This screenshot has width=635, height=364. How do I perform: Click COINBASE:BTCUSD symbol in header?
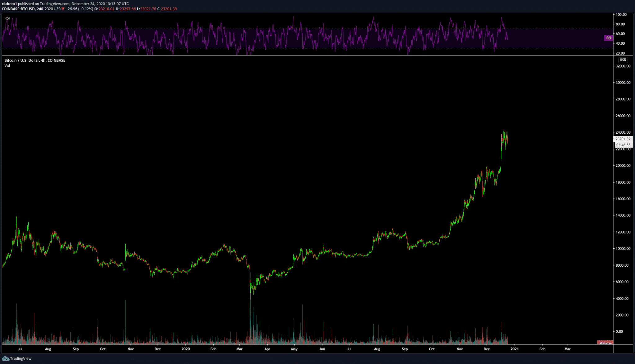click(x=18, y=9)
